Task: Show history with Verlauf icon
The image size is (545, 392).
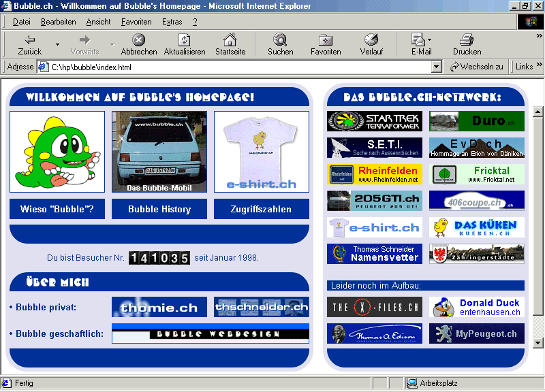Action: [x=371, y=39]
